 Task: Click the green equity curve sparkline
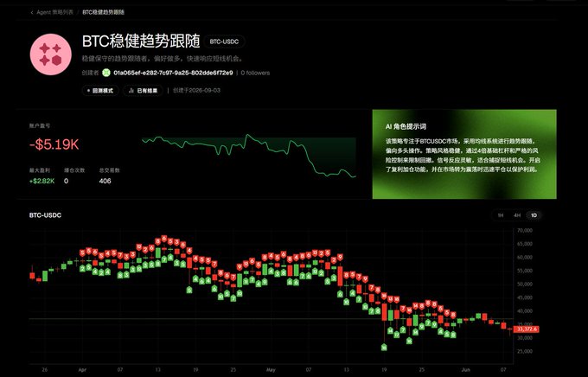249,156
